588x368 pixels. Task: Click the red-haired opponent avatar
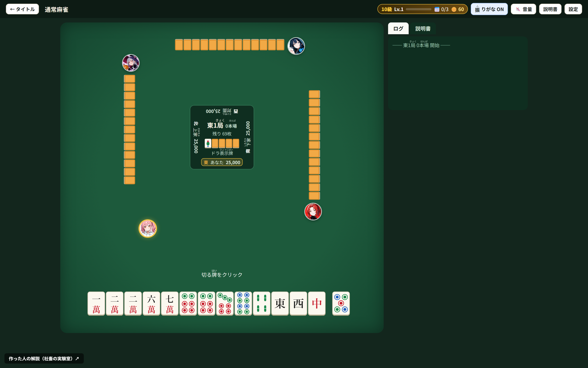pyautogui.click(x=313, y=211)
